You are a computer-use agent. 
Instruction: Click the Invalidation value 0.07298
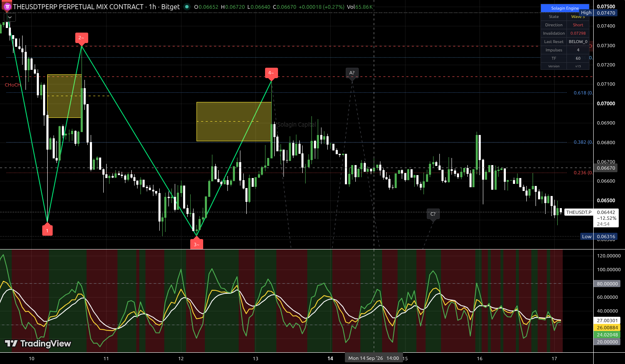(x=578, y=33)
